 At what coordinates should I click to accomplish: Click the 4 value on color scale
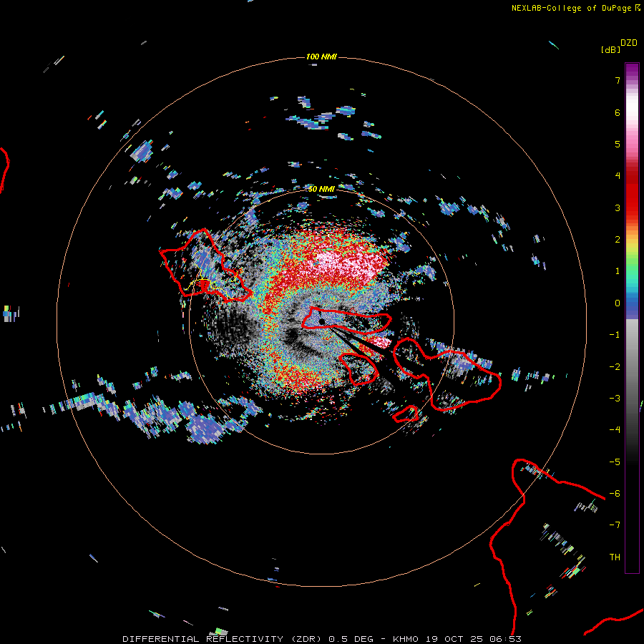tap(618, 176)
